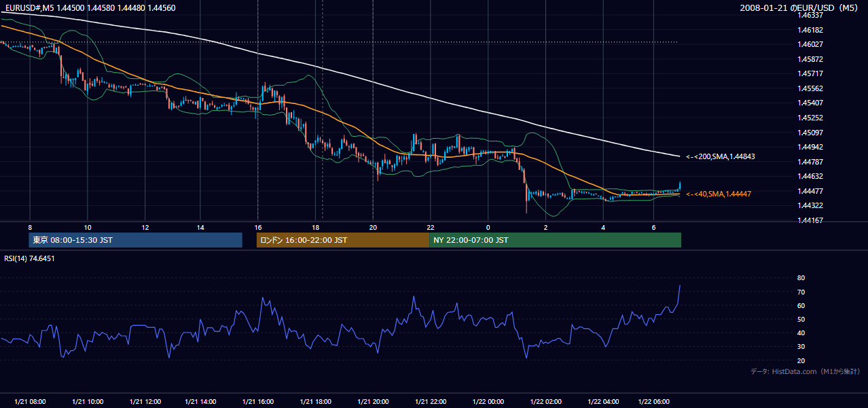Click the NY 22:00-07:00 JST session bar
868x408 pixels.
pyautogui.click(x=555, y=240)
